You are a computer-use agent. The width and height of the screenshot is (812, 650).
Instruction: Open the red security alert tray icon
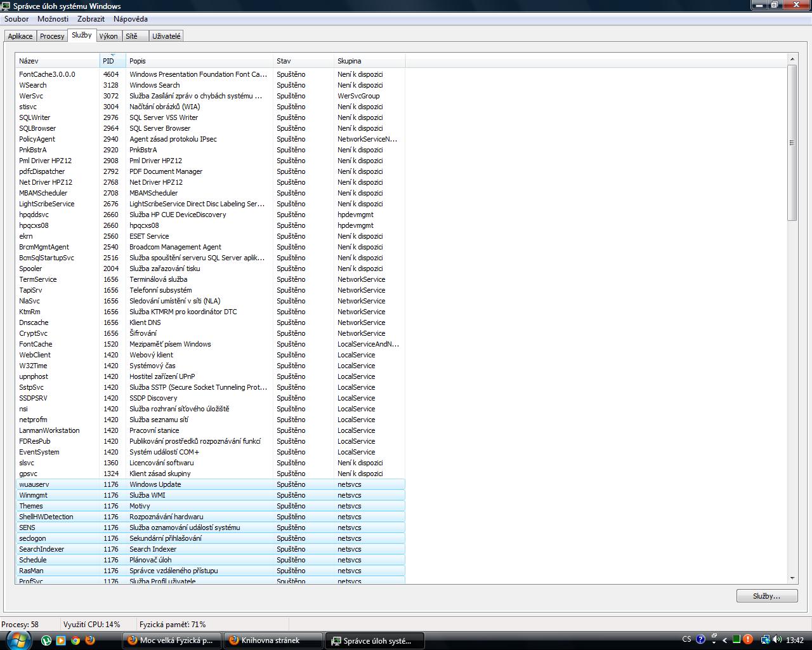click(748, 640)
